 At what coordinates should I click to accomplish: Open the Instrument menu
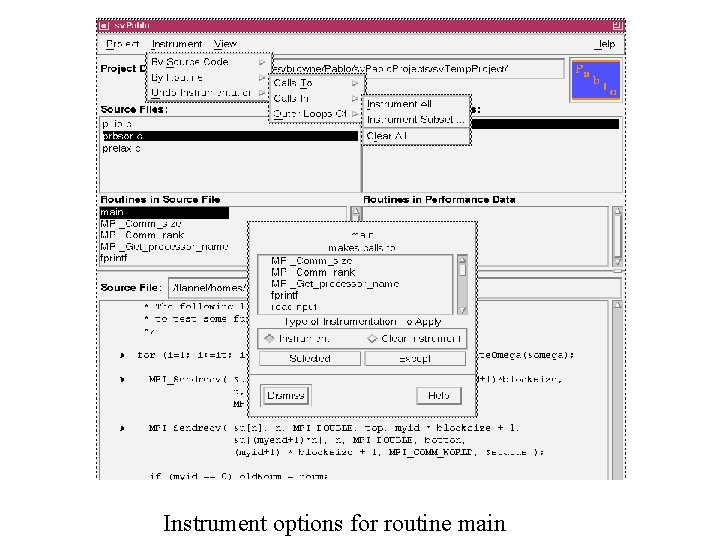[x=177, y=44]
